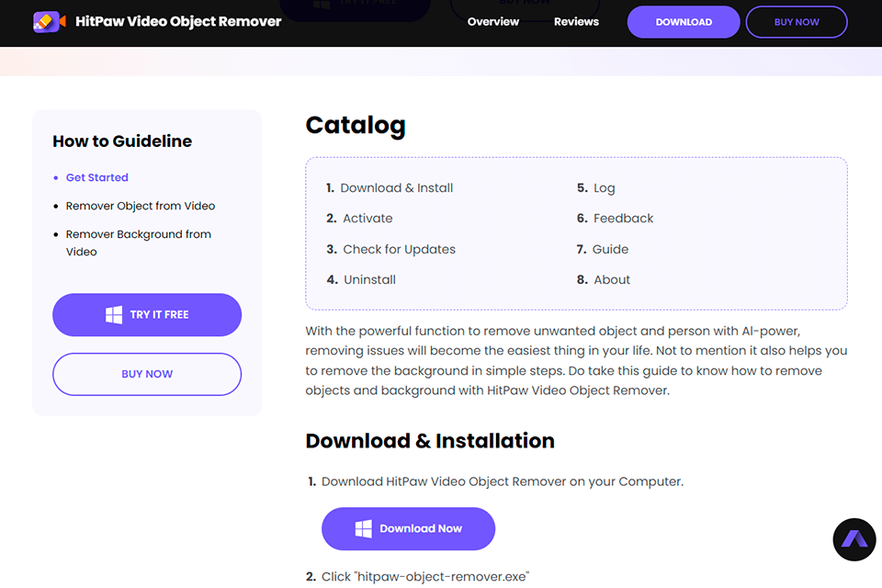Jump to Download & Install catalog entry
The height and width of the screenshot is (588, 882).
[x=397, y=187]
